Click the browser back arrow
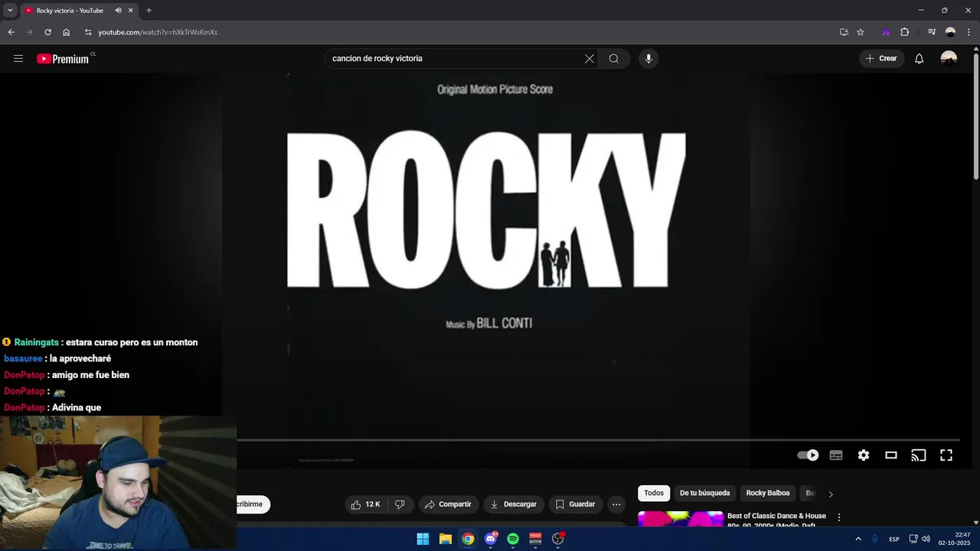Image resolution: width=980 pixels, height=551 pixels. [11, 32]
